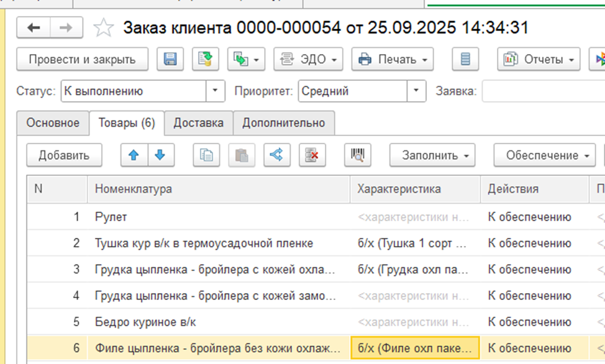The image size is (605, 364).
Task: Expand the Приоритет dropdown
Action: tap(416, 91)
